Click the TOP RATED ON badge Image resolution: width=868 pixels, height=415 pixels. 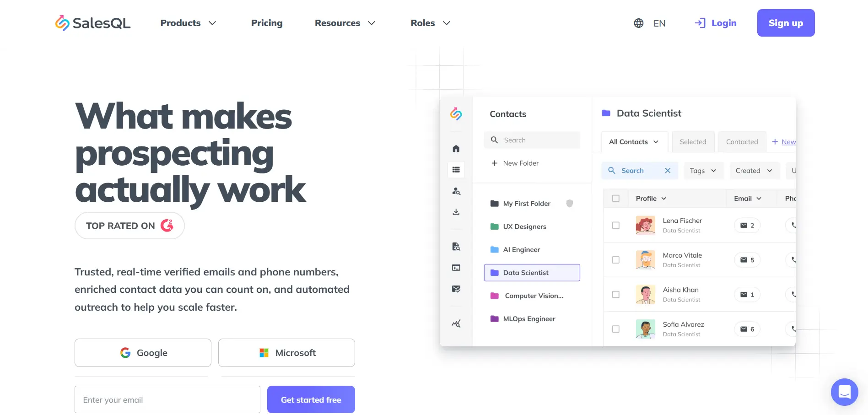pyautogui.click(x=129, y=226)
